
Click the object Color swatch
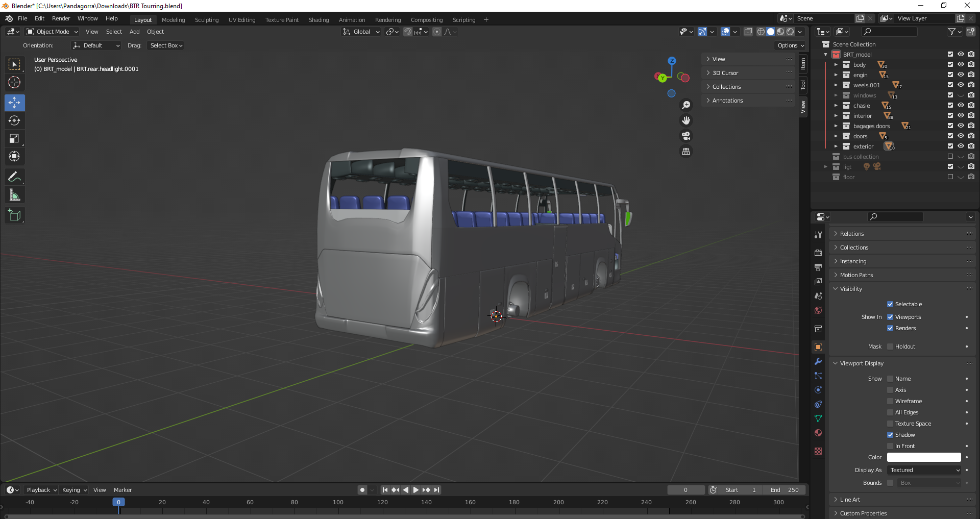click(923, 457)
